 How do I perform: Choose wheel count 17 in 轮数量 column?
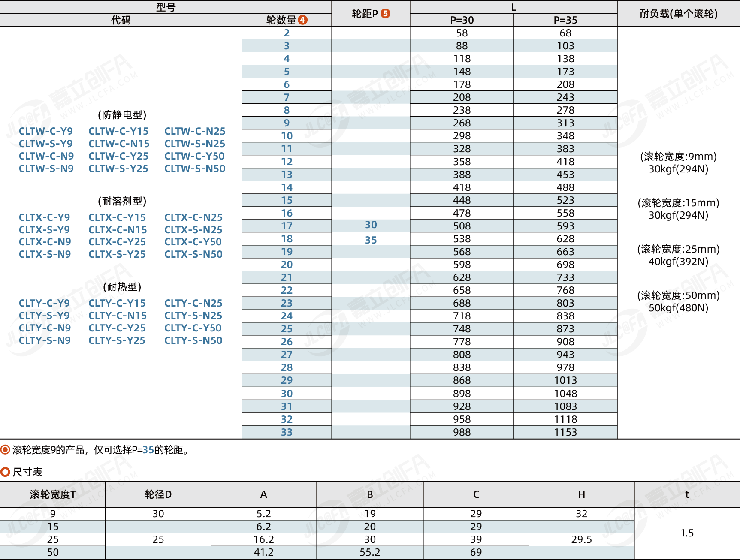pos(287,226)
